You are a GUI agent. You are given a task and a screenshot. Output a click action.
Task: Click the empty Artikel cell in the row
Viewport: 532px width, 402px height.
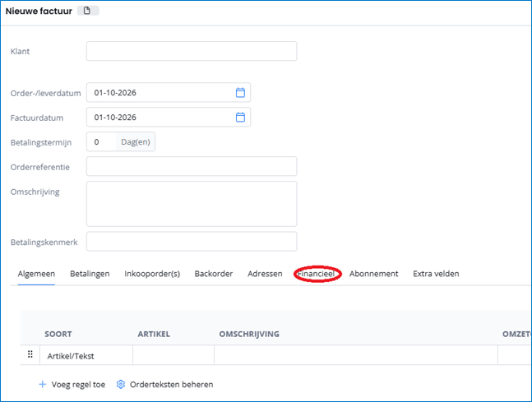[x=173, y=355]
